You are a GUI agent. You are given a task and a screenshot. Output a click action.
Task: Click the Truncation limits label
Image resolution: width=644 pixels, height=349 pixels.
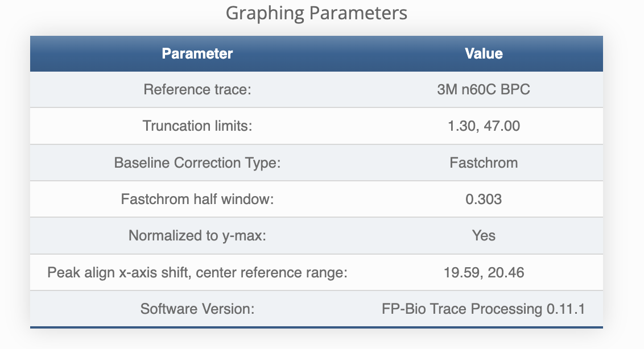[x=197, y=126]
